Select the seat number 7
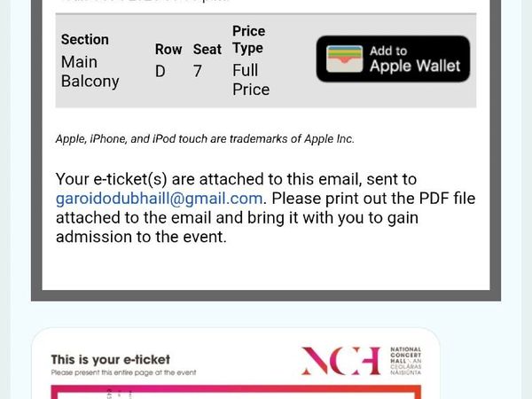Screen dimensions: 532x399 tap(198, 71)
